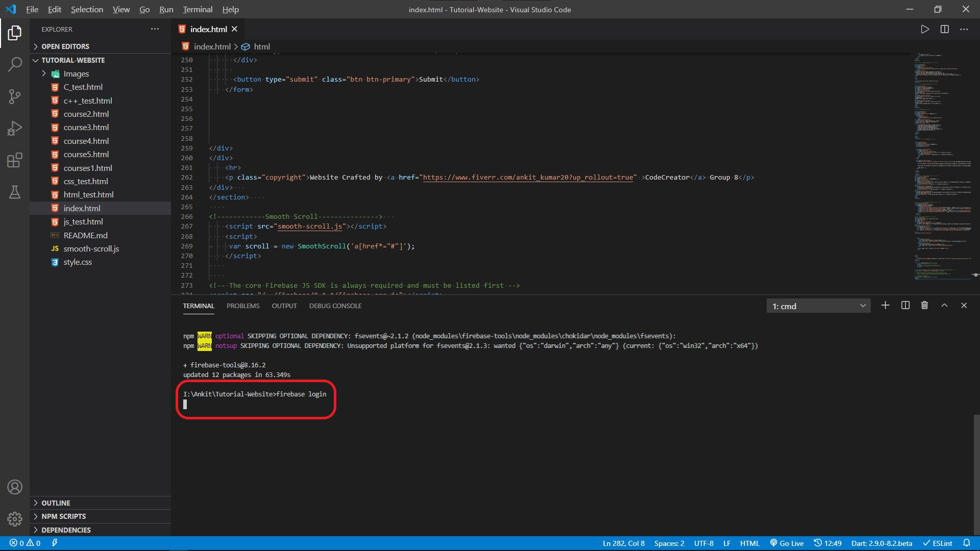Select the TERMINAL panel tab

click(199, 306)
